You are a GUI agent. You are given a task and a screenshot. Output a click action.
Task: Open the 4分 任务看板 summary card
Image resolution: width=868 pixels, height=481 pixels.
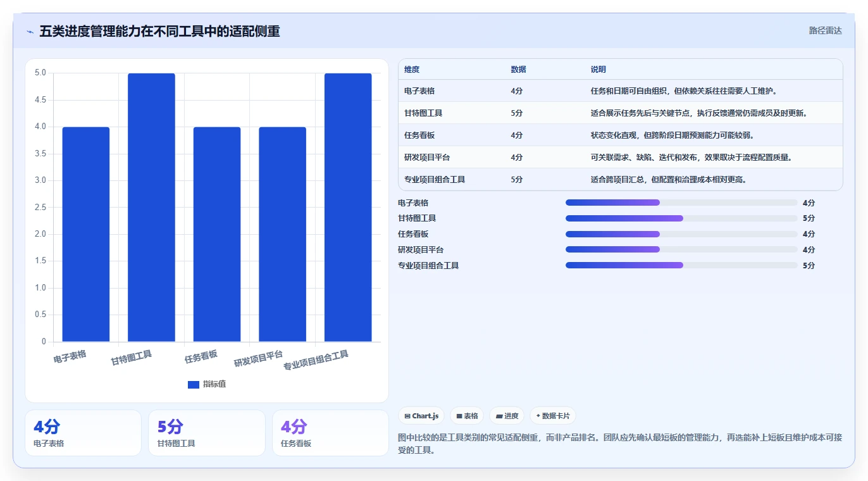point(330,433)
